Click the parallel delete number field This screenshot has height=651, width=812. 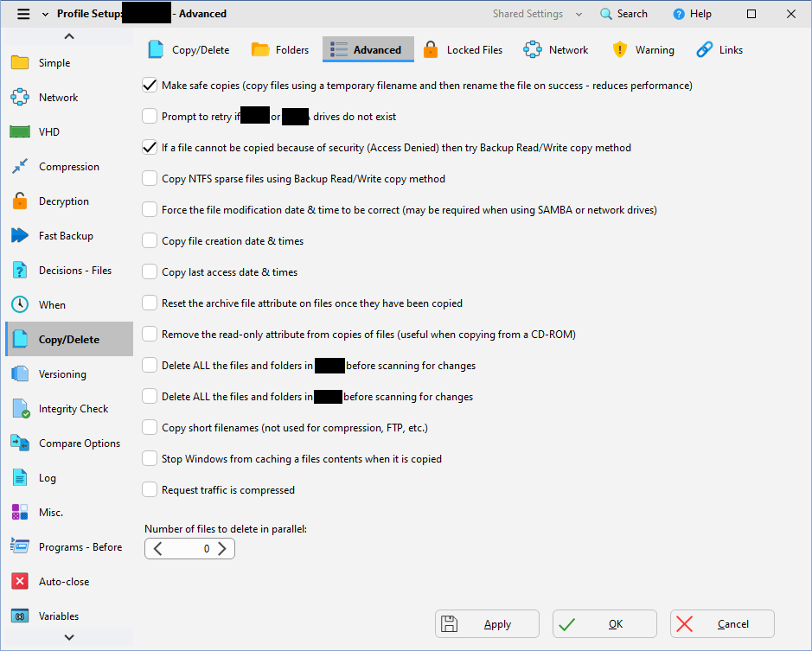pyautogui.click(x=190, y=548)
